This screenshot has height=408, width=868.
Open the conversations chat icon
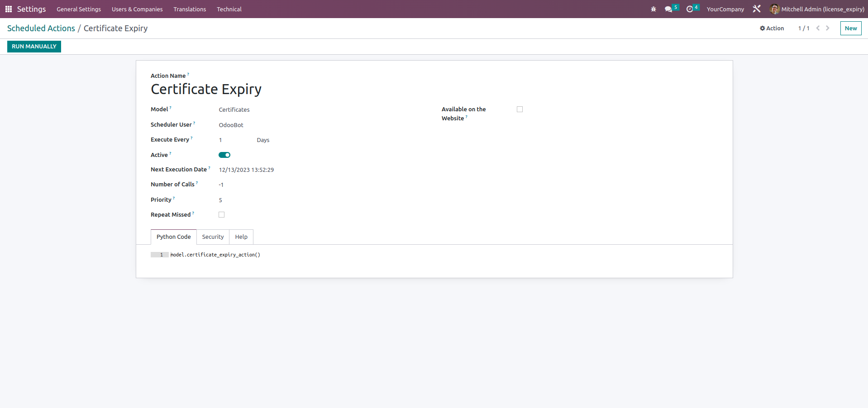[x=668, y=9]
